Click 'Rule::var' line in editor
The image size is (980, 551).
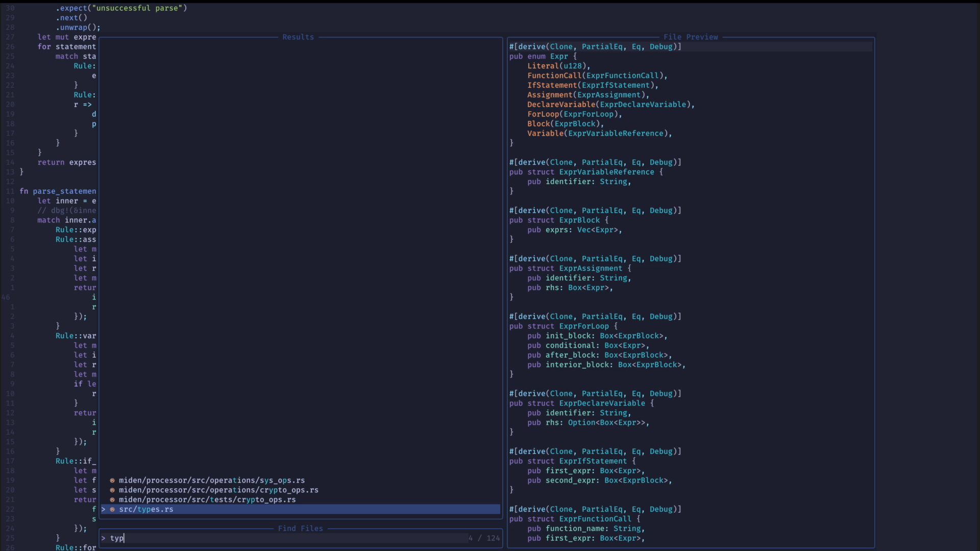(x=76, y=336)
